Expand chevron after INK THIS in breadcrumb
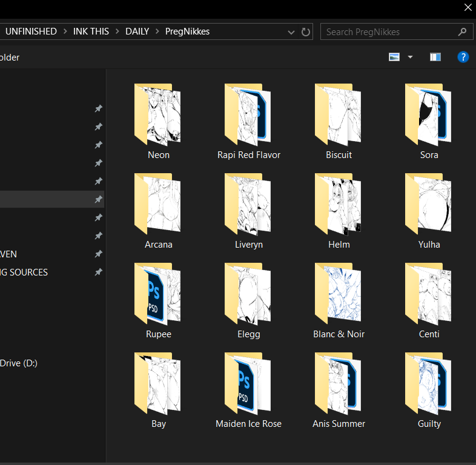The image size is (476, 465). 117,31
